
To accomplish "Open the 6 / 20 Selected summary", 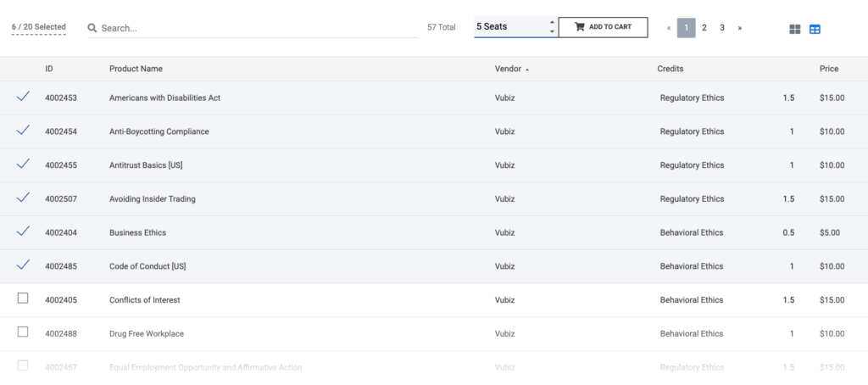I will 39,27.
